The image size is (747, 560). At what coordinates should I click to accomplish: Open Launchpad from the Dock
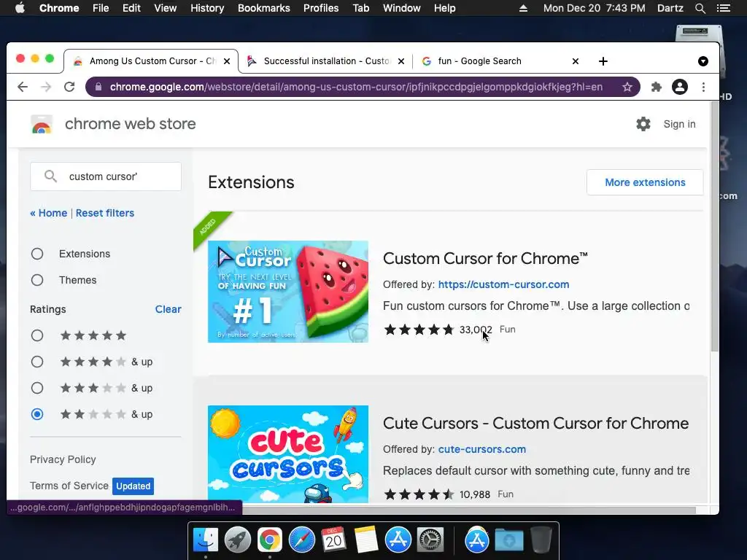click(237, 540)
